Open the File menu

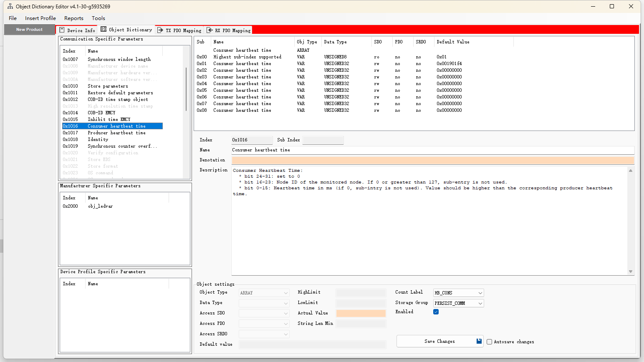[13, 18]
